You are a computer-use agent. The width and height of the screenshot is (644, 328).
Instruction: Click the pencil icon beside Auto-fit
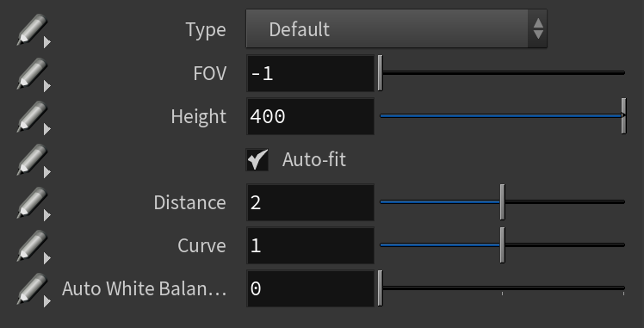click(x=34, y=160)
